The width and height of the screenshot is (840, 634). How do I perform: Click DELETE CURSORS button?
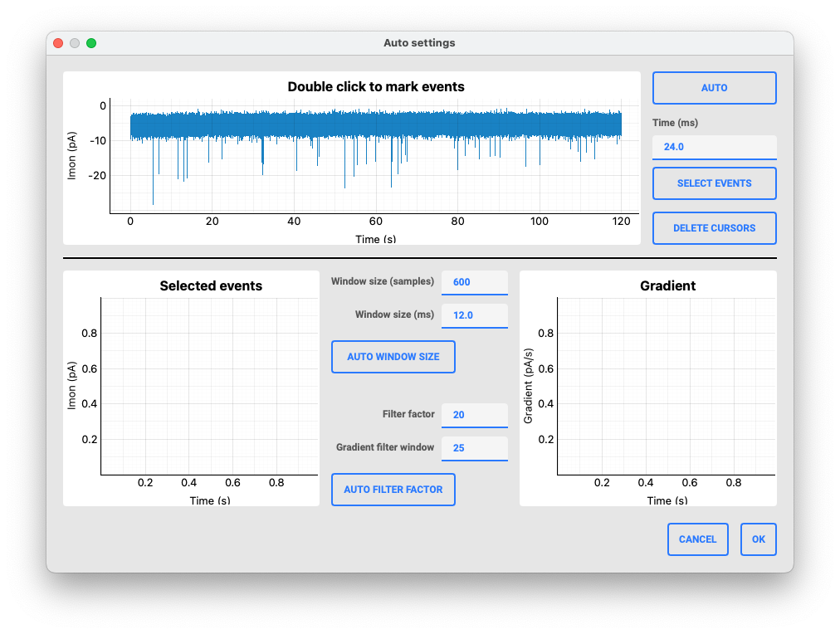click(714, 228)
